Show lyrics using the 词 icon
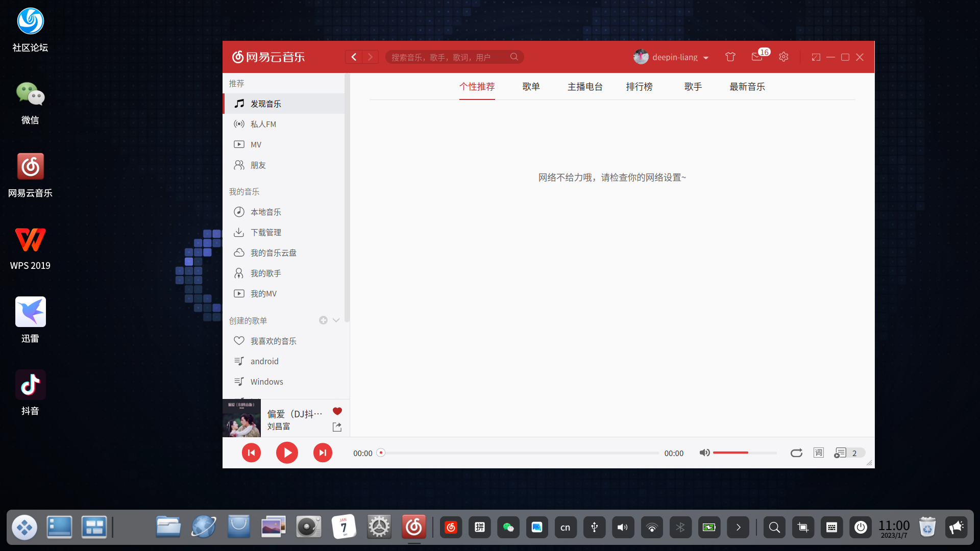The height and width of the screenshot is (551, 980). click(818, 453)
